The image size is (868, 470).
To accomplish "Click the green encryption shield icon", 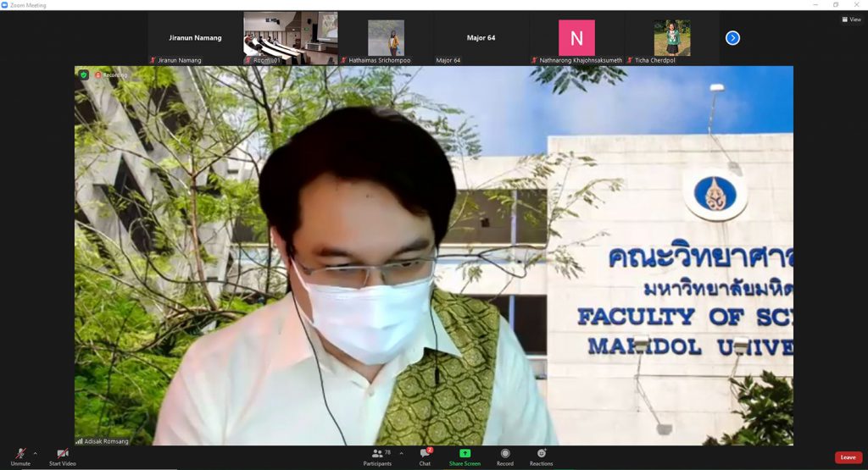I will 83,75.
